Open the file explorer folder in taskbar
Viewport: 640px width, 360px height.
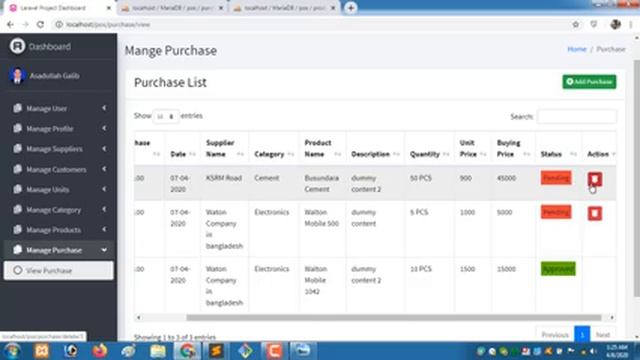click(158, 351)
